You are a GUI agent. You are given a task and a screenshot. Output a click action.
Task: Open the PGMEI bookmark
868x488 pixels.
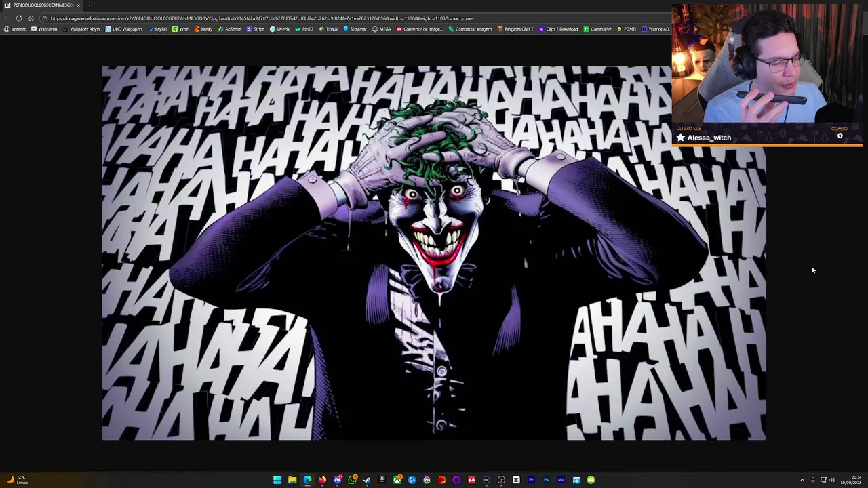[x=627, y=29]
